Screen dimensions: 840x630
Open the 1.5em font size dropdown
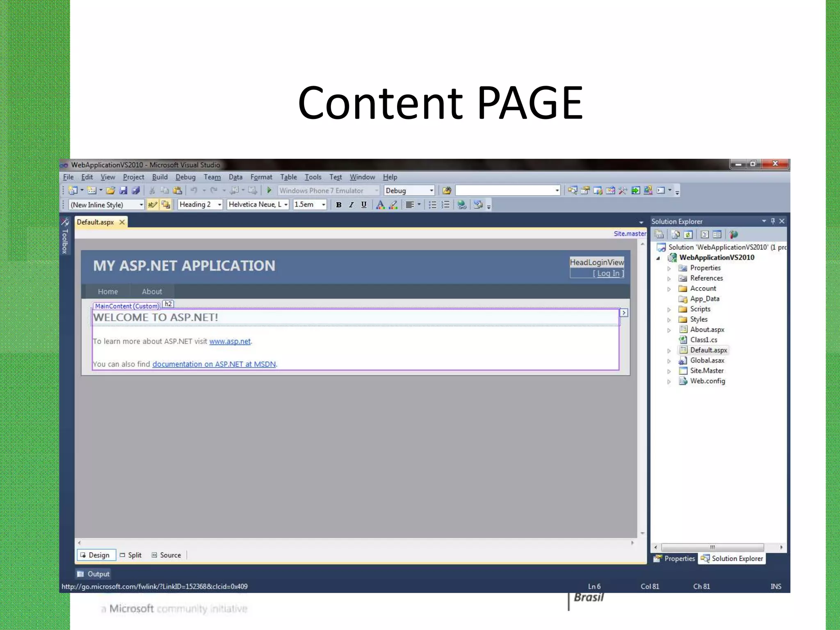point(324,205)
